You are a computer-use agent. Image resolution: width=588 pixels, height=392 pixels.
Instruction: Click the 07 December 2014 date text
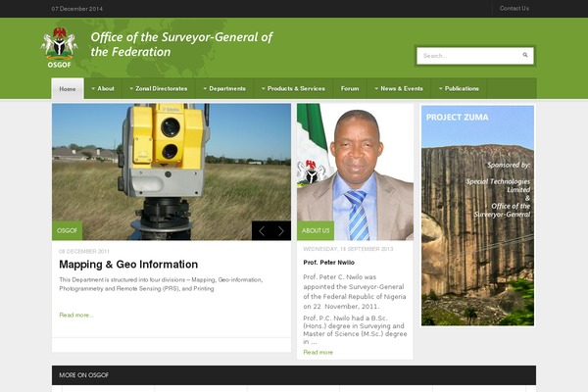[x=76, y=9]
